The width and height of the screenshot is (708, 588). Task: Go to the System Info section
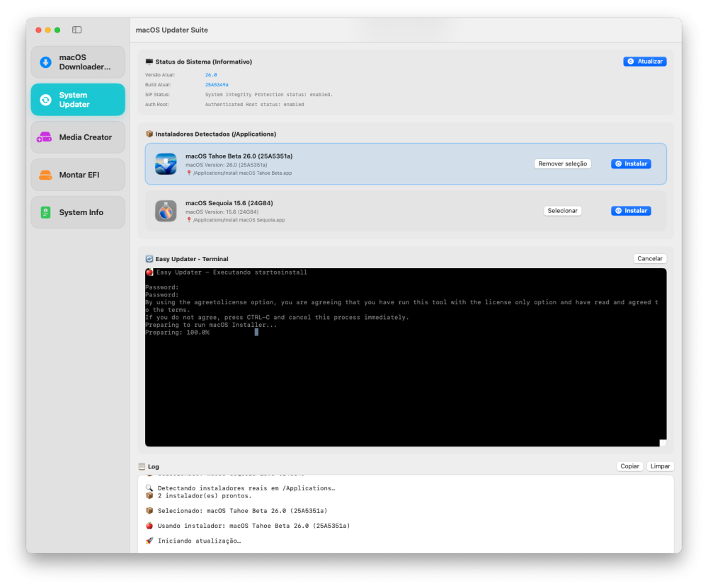[x=78, y=212]
